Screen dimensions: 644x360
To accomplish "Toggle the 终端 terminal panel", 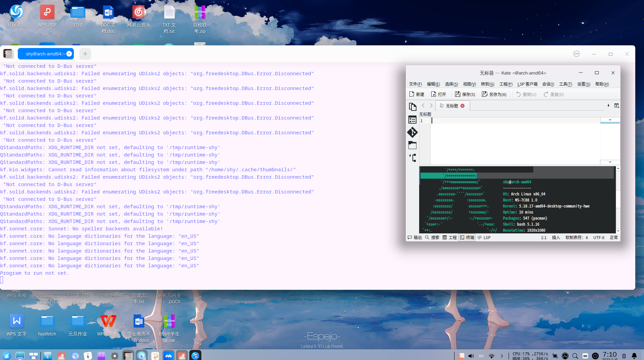I will click(x=467, y=237).
